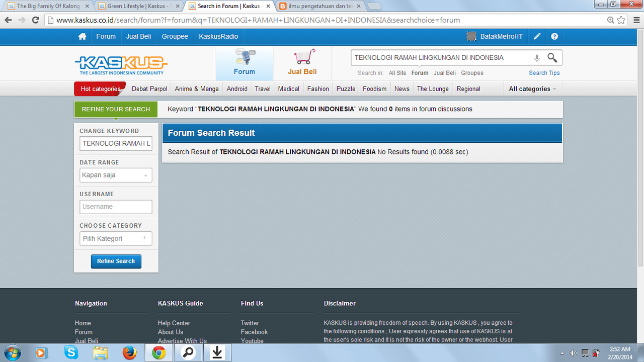Click volume speaker tray icon
Viewport: 644px width, 362px height.
pos(573,353)
